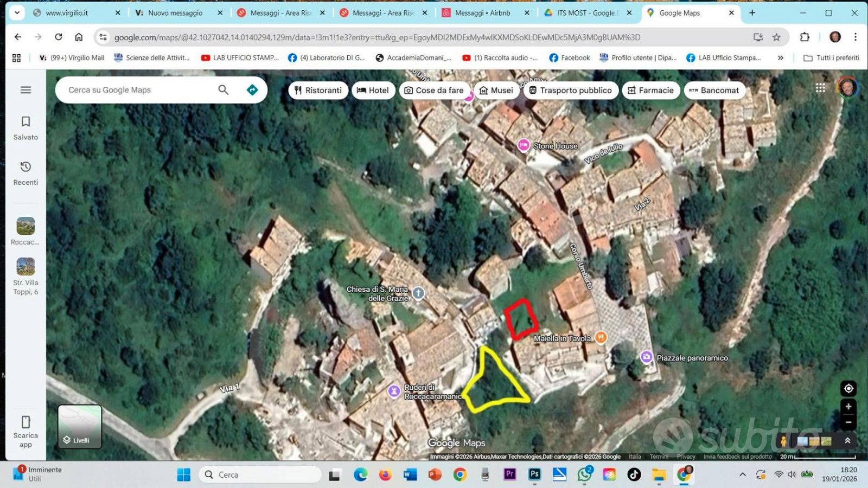This screenshot has height=488, width=868.
Task: Open the Termini link in map footer
Action: click(659, 457)
